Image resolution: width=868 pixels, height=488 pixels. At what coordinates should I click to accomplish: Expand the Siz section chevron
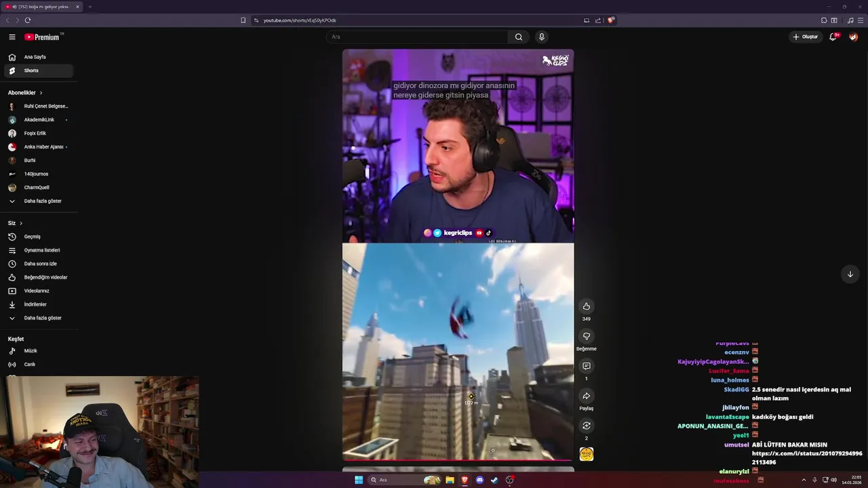pyautogui.click(x=21, y=223)
